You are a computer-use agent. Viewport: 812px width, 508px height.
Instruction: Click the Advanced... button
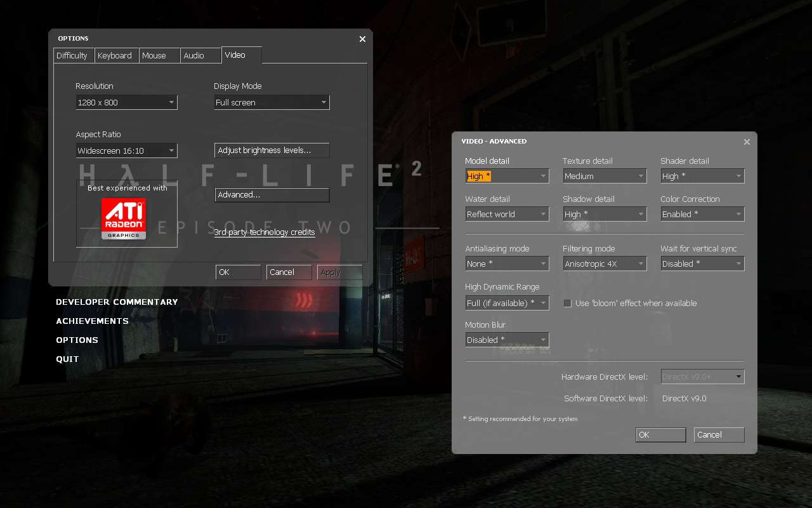pos(272,195)
